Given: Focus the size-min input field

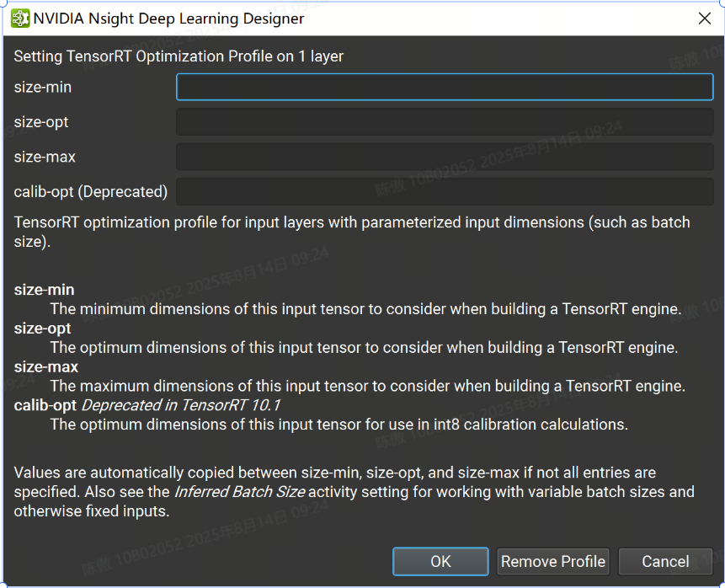Looking at the screenshot, I should 445,87.
